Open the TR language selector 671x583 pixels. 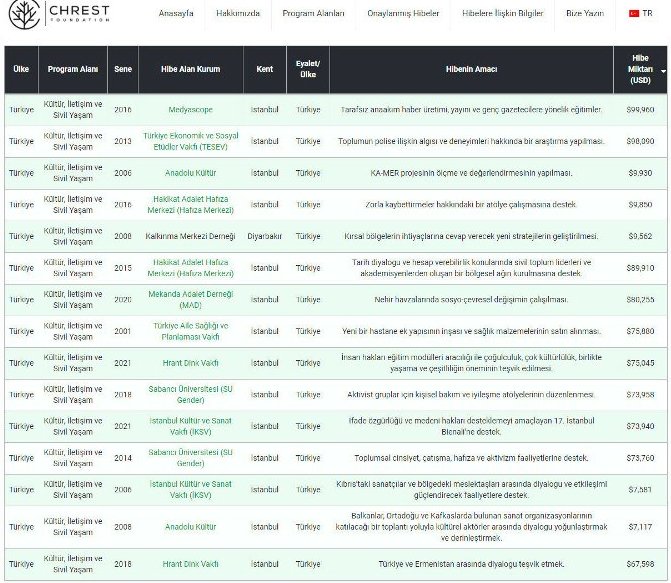641,13
